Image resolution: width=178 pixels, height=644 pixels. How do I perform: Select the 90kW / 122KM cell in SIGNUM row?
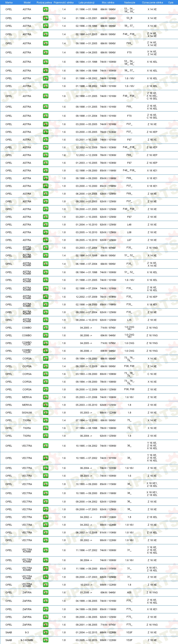pos(108,413)
